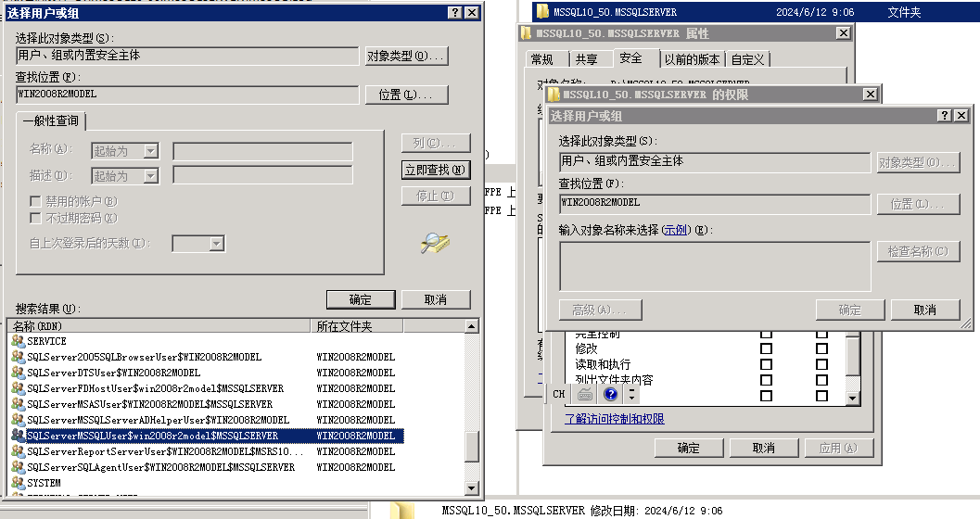Open the CH input language indicator
Image resolution: width=980 pixels, height=519 pixels.
[x=559, y=394]
